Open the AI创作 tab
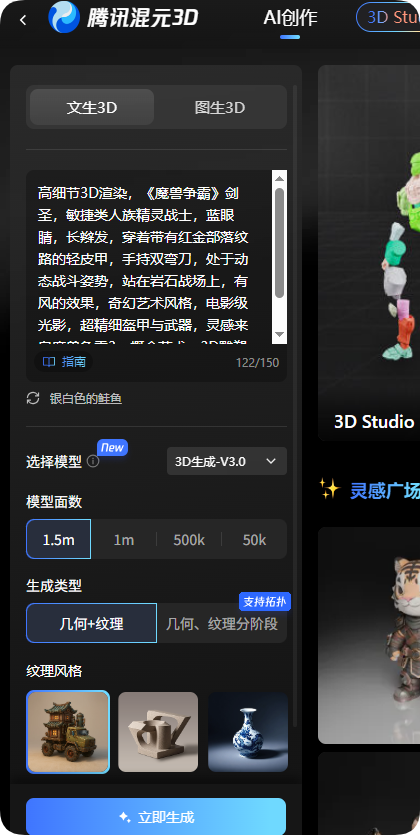Image resolution: width=420 pixels, height=835 pixels. [290, 18]
